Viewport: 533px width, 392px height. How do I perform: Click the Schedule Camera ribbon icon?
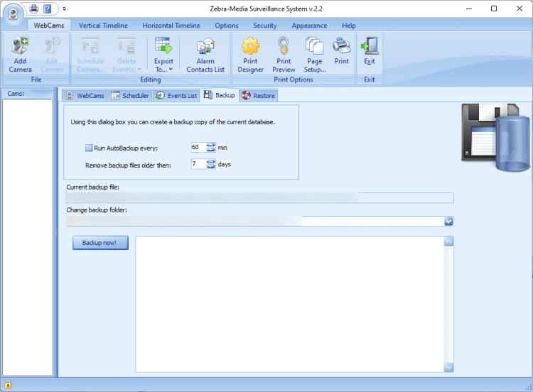90,55
